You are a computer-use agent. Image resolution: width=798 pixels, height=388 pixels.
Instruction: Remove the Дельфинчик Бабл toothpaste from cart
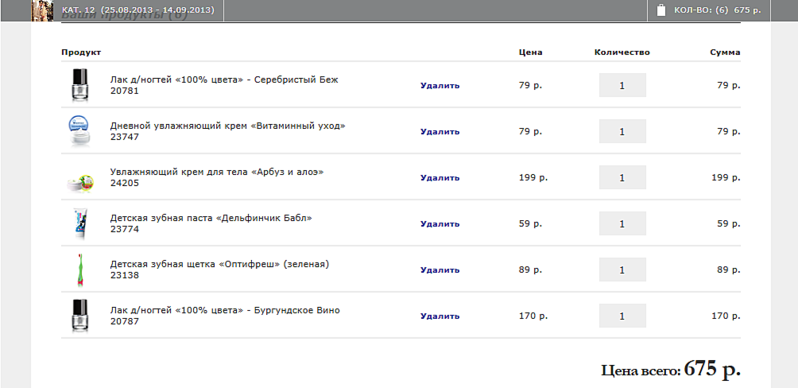(440, 224)
